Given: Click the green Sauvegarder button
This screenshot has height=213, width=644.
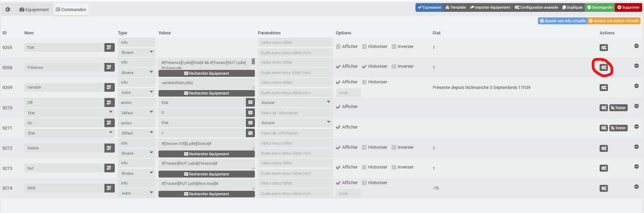Looking at the screenshot, I should [600, 7].
